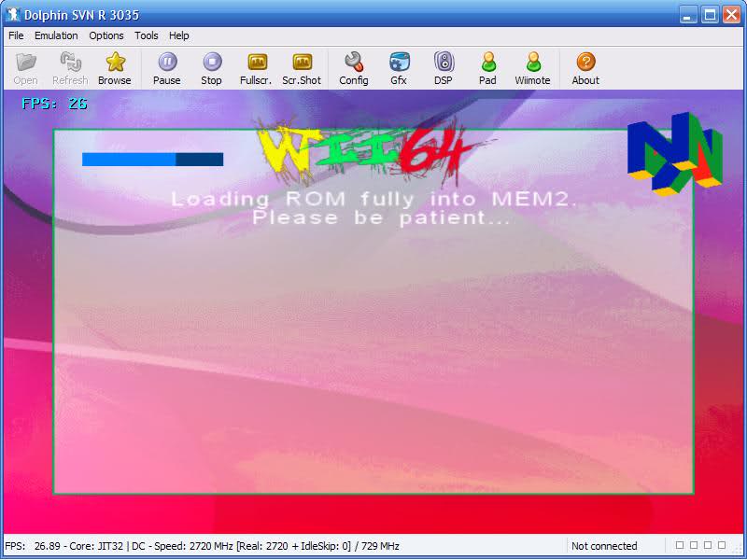Click the About question mark icon
747x560 pixels.
tap(585, 62)
